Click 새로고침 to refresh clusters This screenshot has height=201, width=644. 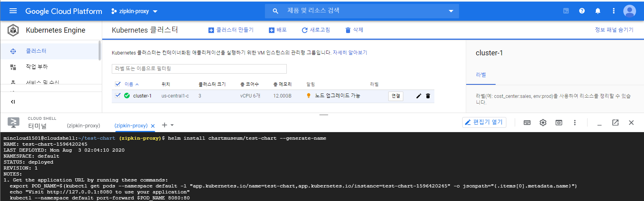point(316,30)
